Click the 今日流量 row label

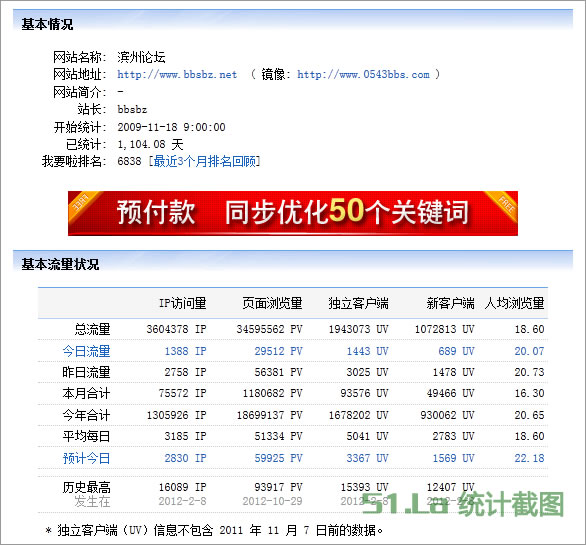(x=86, y=351)
